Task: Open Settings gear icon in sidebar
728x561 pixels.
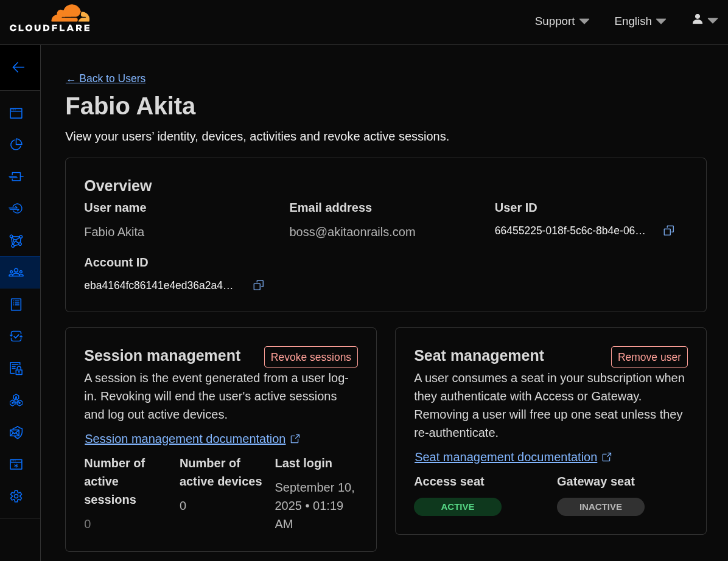Action: click(16, 496)
